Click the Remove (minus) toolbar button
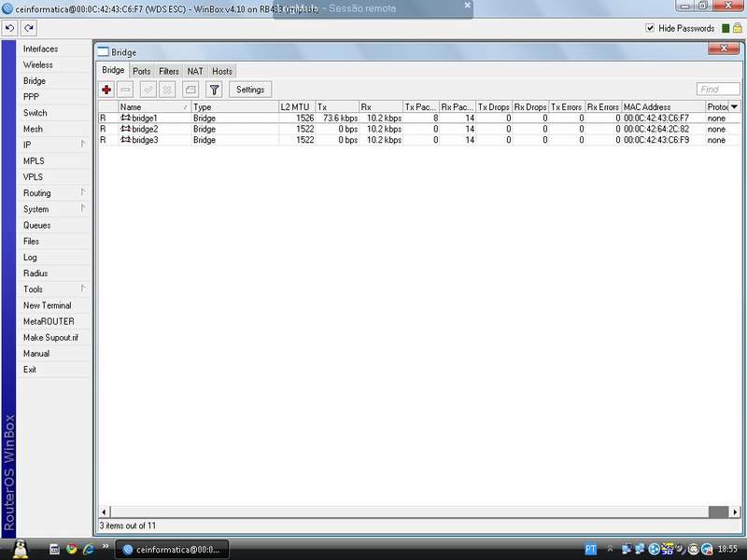This screenshot has height=560, width=747. pos(126,90)
